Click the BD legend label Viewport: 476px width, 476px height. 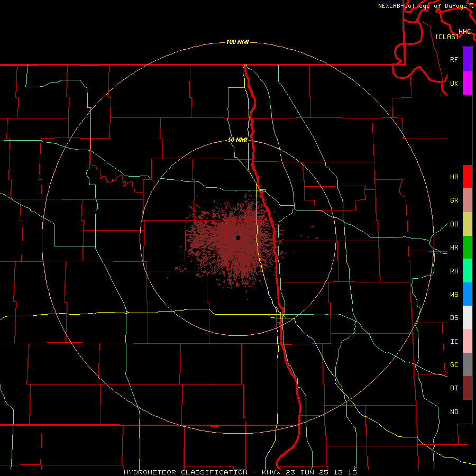(x=454, y=224)
